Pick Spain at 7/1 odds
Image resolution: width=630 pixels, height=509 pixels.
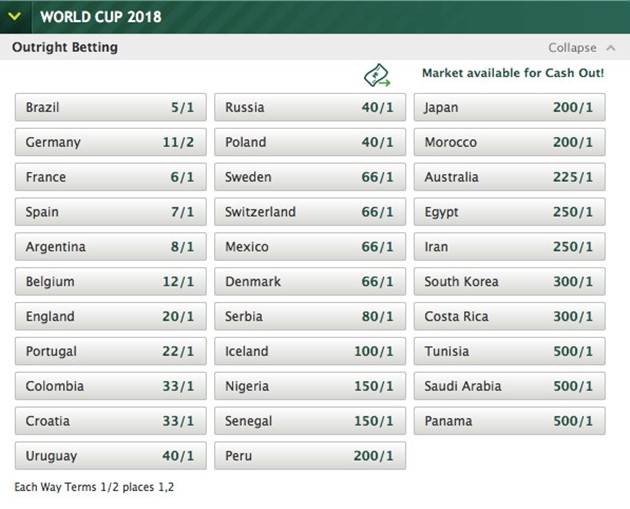pyautogui.click(x=110, y=212)
